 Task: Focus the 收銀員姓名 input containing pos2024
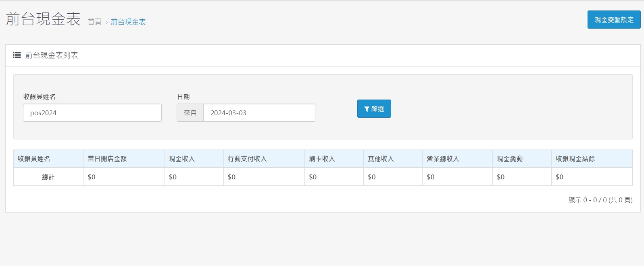pos(92,113)
